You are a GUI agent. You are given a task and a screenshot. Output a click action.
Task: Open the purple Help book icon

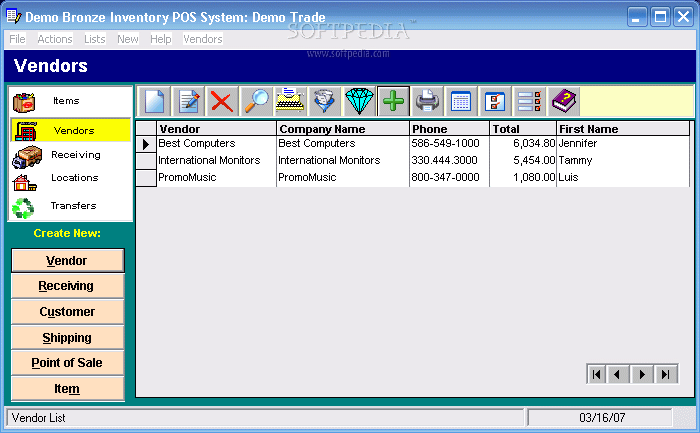(x=564, y=101)
